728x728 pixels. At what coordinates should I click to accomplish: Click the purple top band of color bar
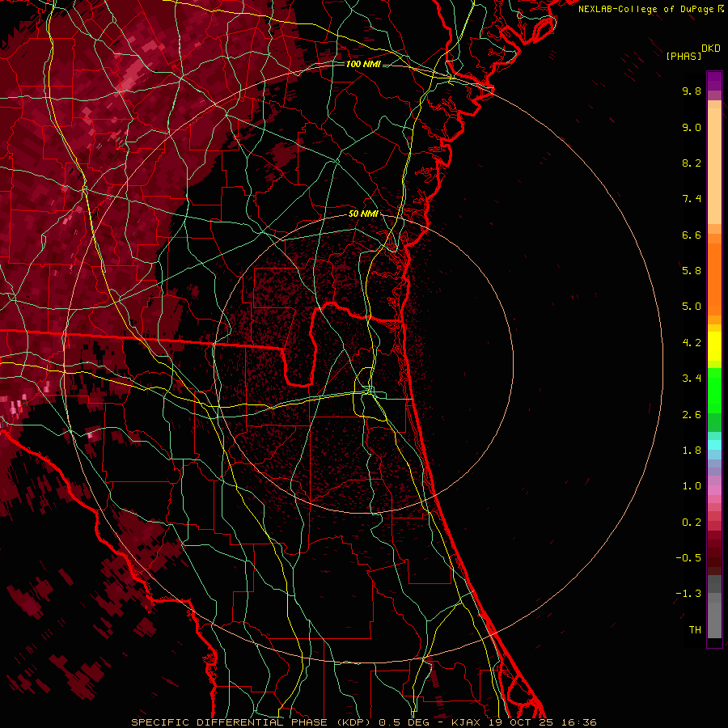click(714, 81)
